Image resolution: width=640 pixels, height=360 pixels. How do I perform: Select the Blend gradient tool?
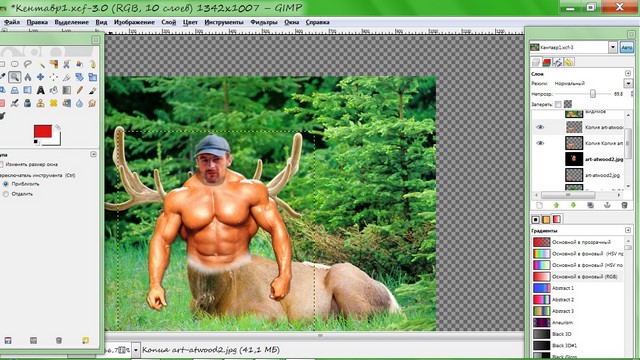click(x=67, y=90)
